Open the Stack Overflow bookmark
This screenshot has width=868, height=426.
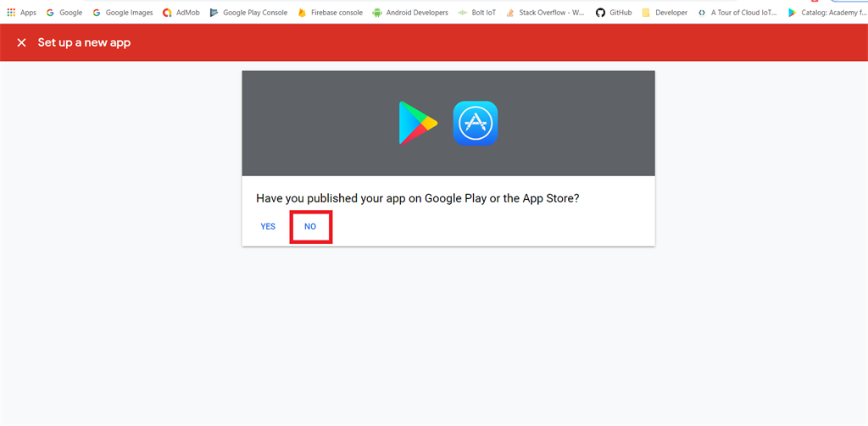click(x=545, y=12)
